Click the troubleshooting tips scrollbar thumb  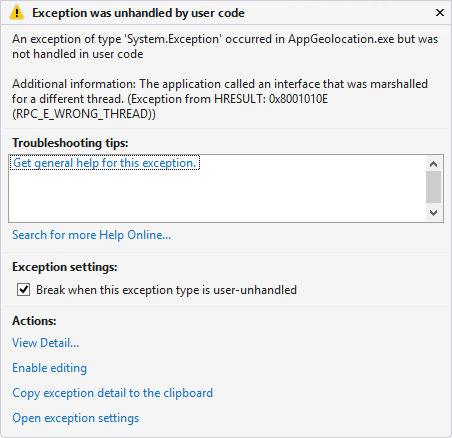pyautogui.click(x=433, y=187)
